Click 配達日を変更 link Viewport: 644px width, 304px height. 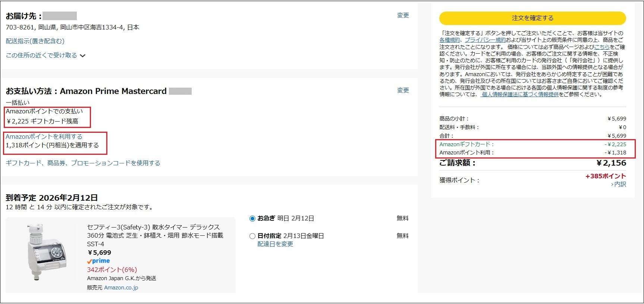(275, 244)
